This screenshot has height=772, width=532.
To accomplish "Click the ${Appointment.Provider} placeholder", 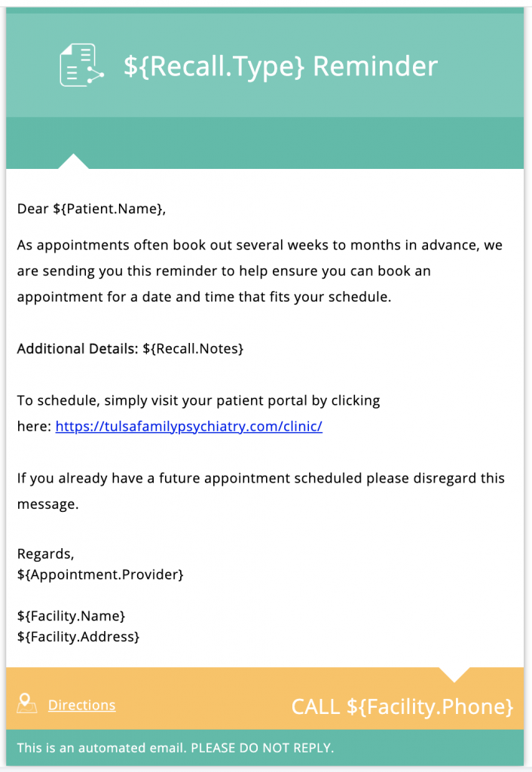I will 100,574.
